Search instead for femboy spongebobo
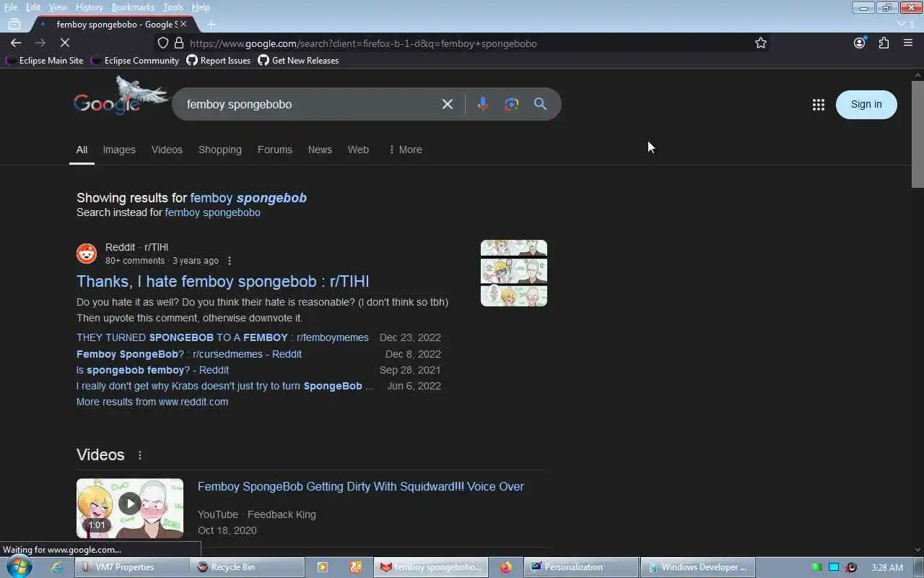Image resolution: width=924 pixels, height=578 pixels. [212, 212]
